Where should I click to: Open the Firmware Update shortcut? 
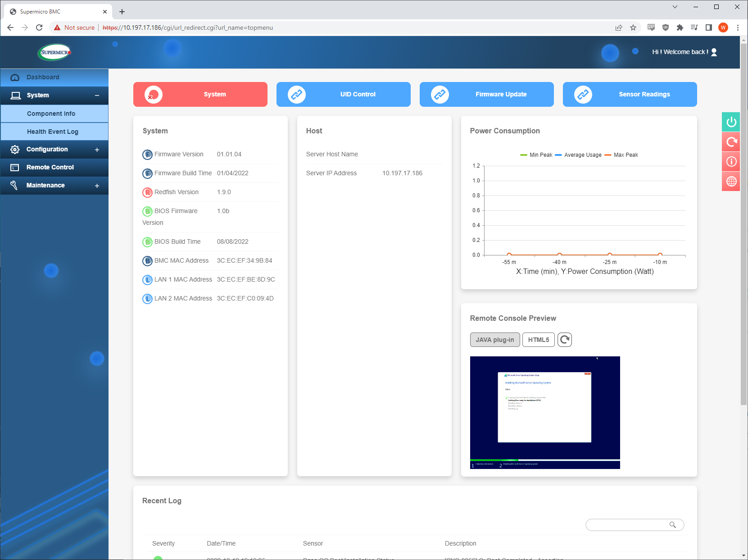(486, 94)
